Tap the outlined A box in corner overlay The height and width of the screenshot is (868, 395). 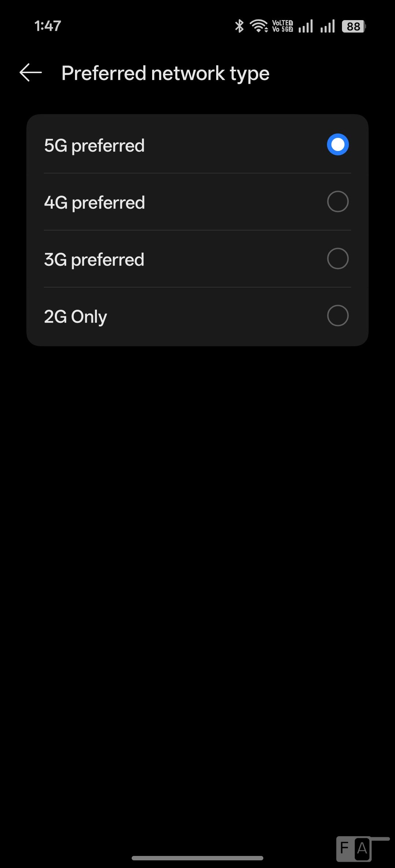pos(362,848)
